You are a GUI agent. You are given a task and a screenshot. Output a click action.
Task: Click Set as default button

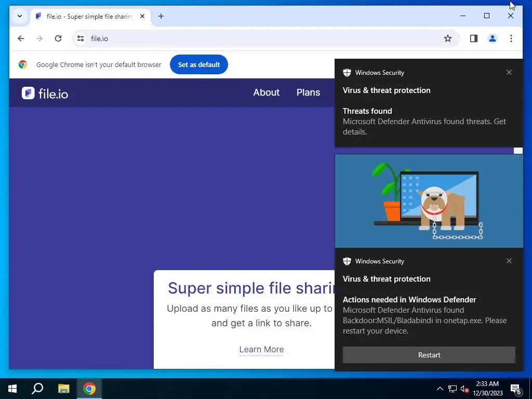click(199, 64)
